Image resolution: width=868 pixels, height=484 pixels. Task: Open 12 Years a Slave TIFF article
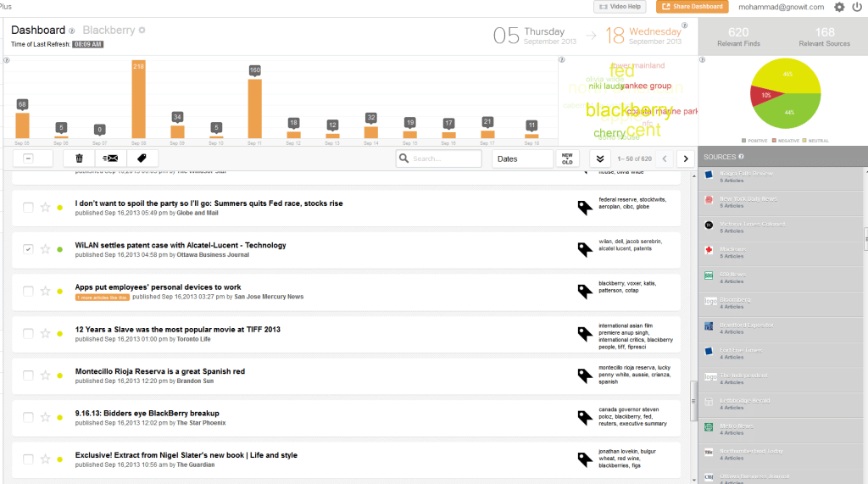pyautogui.click(x=178, y=330)
